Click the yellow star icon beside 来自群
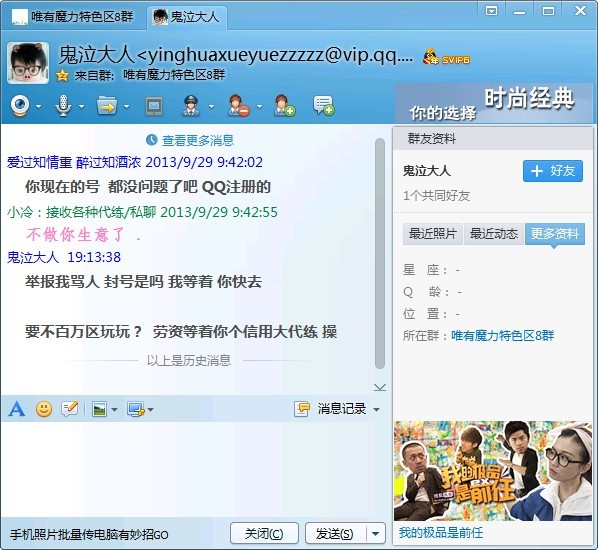The image size is (598, 550). 62,76
